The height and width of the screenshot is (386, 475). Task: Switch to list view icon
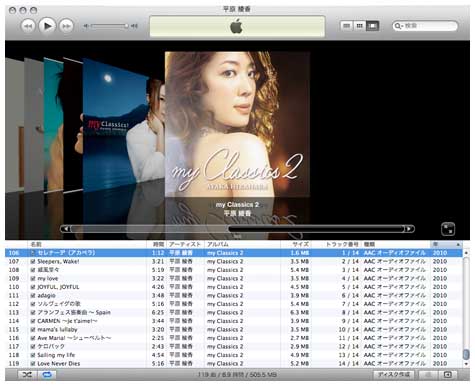tap(347, 26)
